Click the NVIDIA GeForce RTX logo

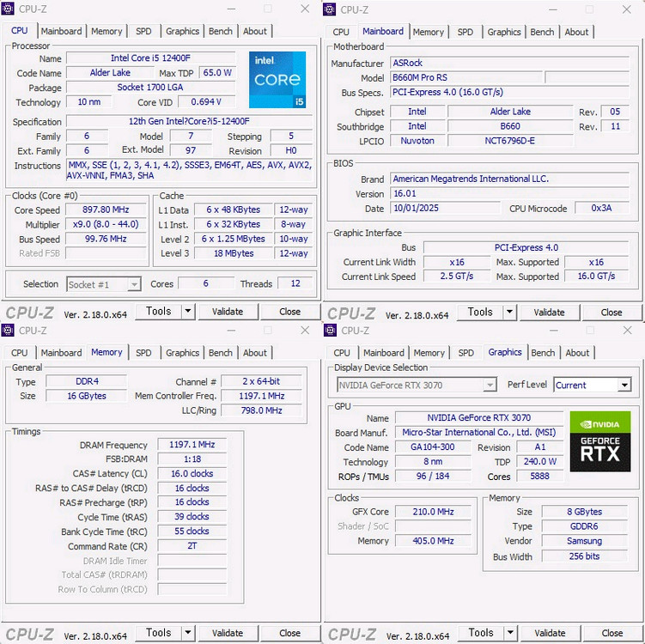(599, 440)
